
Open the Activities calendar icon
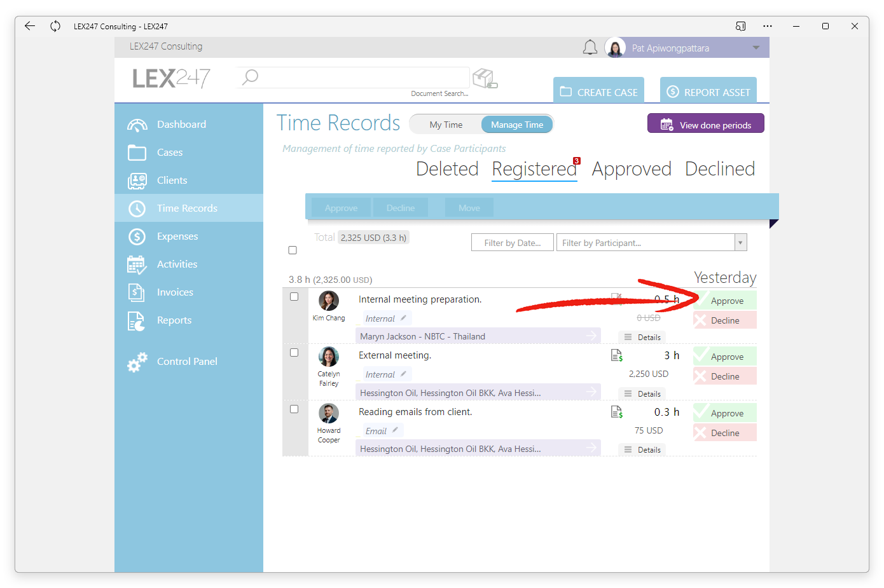[137, 264]
